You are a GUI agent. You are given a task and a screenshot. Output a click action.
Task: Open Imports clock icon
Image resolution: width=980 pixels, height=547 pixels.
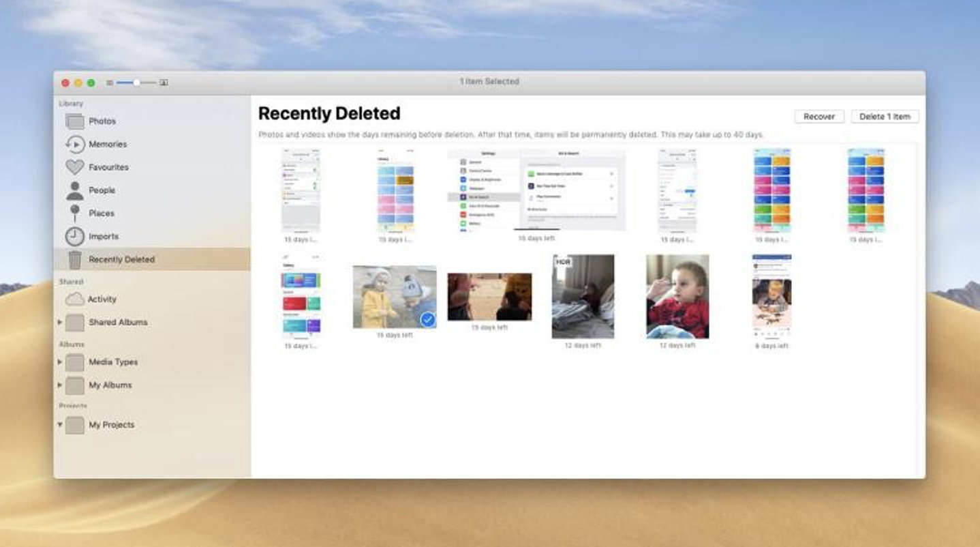[x=75, y=237]
